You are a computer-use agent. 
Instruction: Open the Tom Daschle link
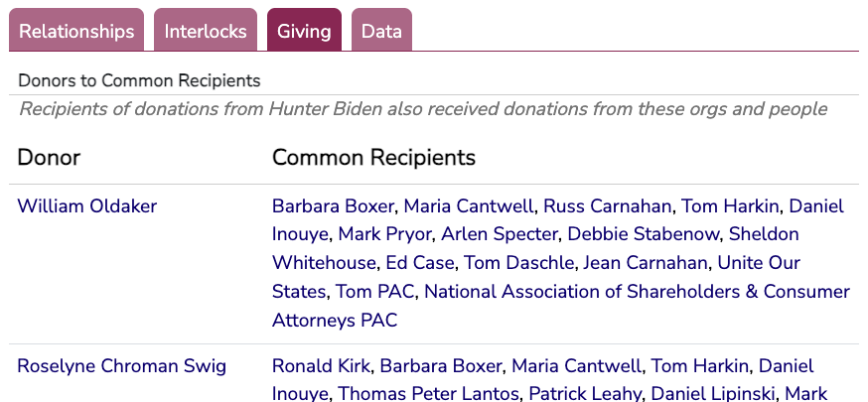point(518,263)
